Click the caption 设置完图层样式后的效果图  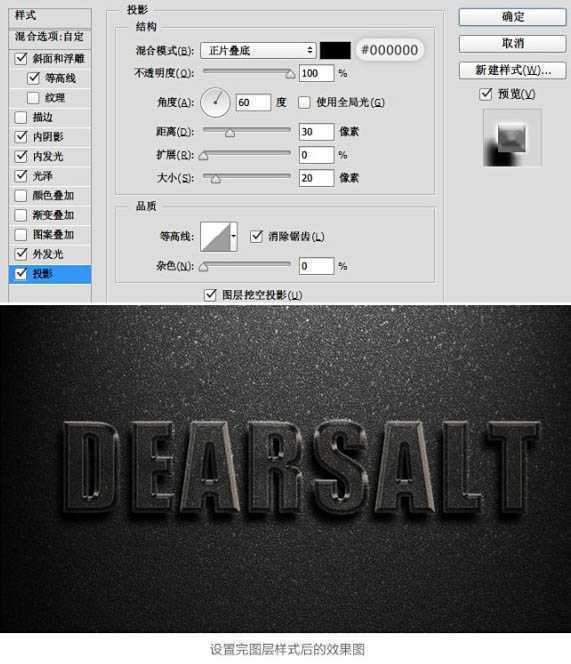coord(287,649)
